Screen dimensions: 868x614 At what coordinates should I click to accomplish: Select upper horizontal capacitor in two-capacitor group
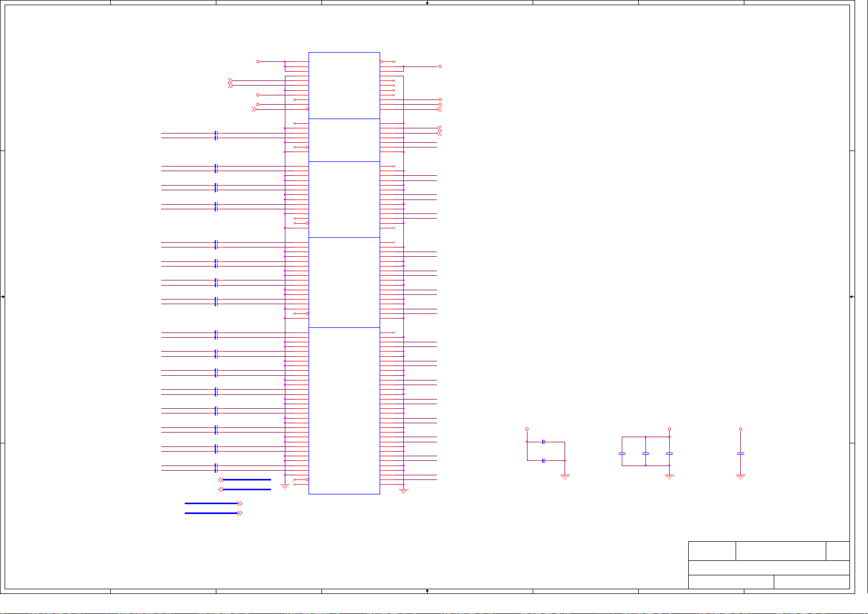coord(543,442)
